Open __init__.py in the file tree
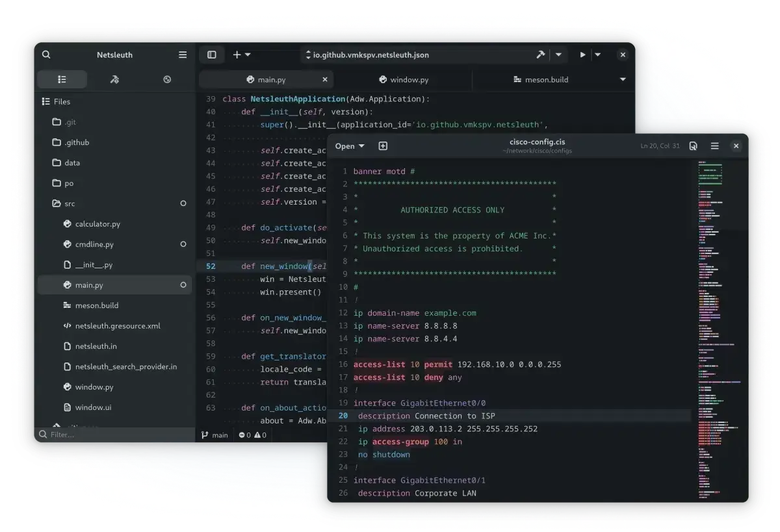The width and height of the screenshot is (780, 532). [x=114, y=264]
